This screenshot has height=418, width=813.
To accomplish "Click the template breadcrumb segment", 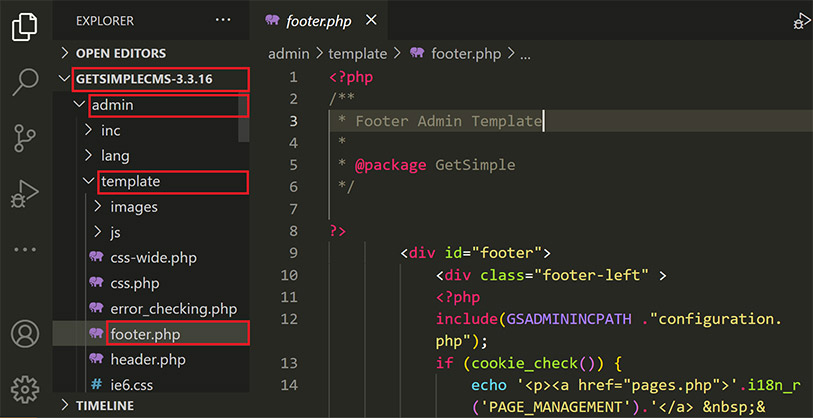I will [x=358, y=53].
